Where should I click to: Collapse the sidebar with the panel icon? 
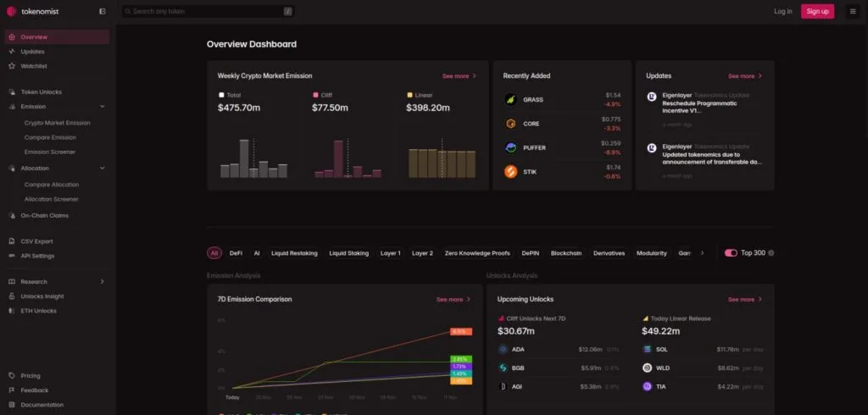103,11
